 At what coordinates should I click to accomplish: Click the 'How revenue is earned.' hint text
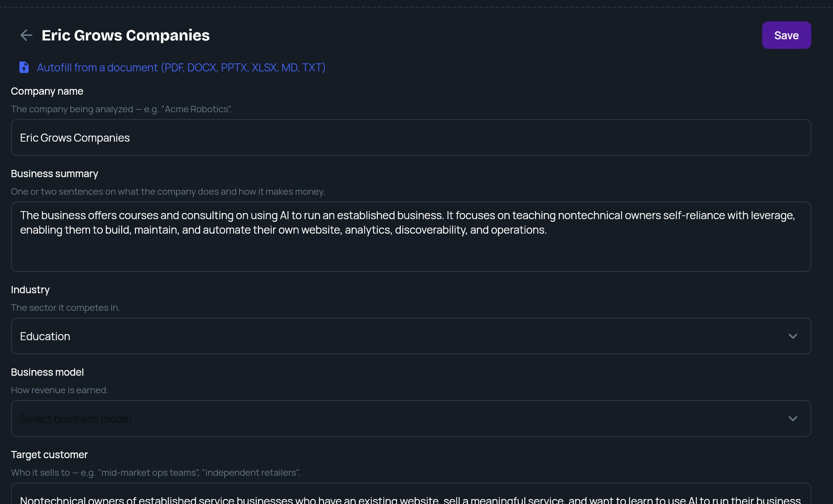tap(60, 390)
